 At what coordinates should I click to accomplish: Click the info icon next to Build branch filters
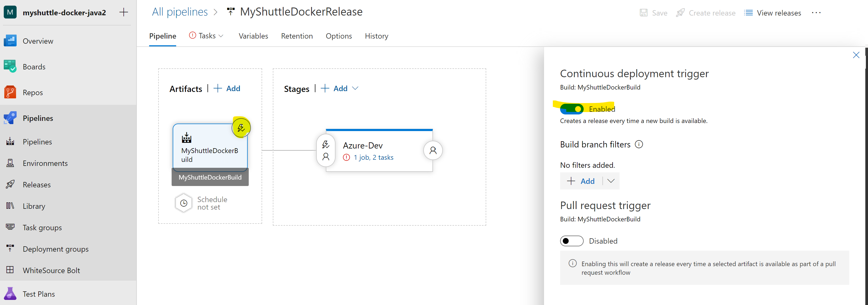click(x=639, y=144)
